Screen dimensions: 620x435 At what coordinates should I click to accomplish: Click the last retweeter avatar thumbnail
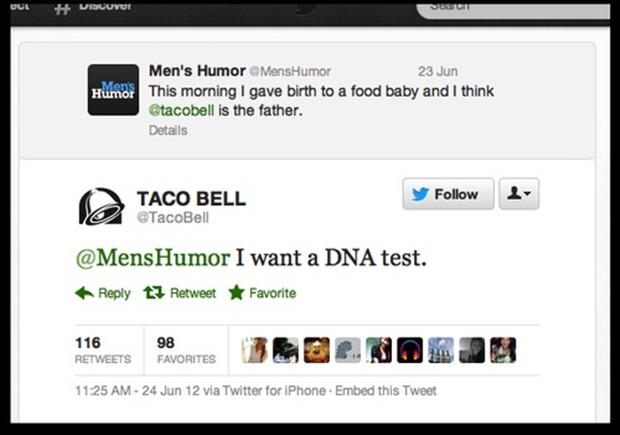(503, 349)
